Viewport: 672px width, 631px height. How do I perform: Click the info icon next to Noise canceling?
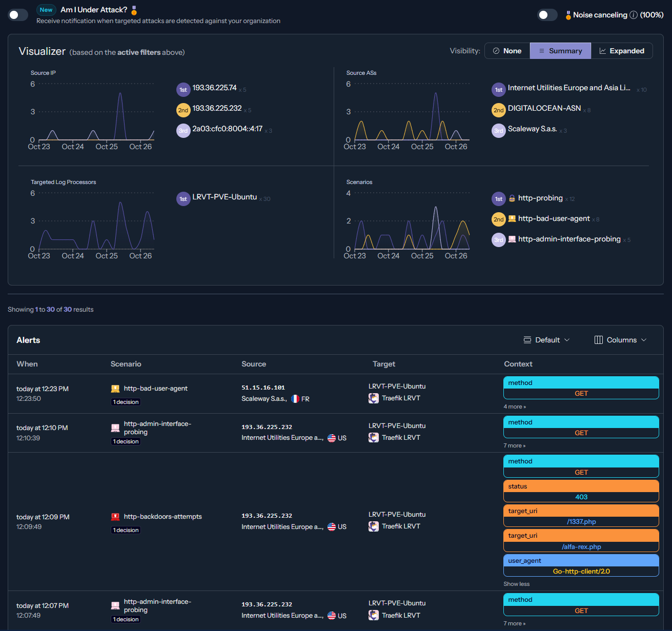click(633, 15)
